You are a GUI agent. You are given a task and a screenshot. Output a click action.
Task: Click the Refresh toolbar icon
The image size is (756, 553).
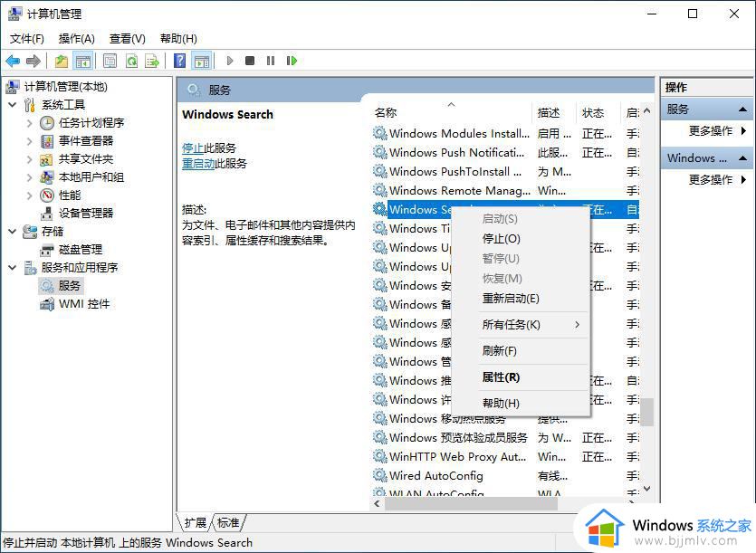point(131,61)
